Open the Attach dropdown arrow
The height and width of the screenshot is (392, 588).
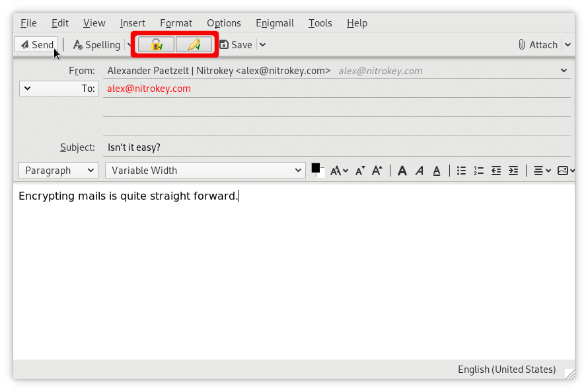[x=568, y=45]
